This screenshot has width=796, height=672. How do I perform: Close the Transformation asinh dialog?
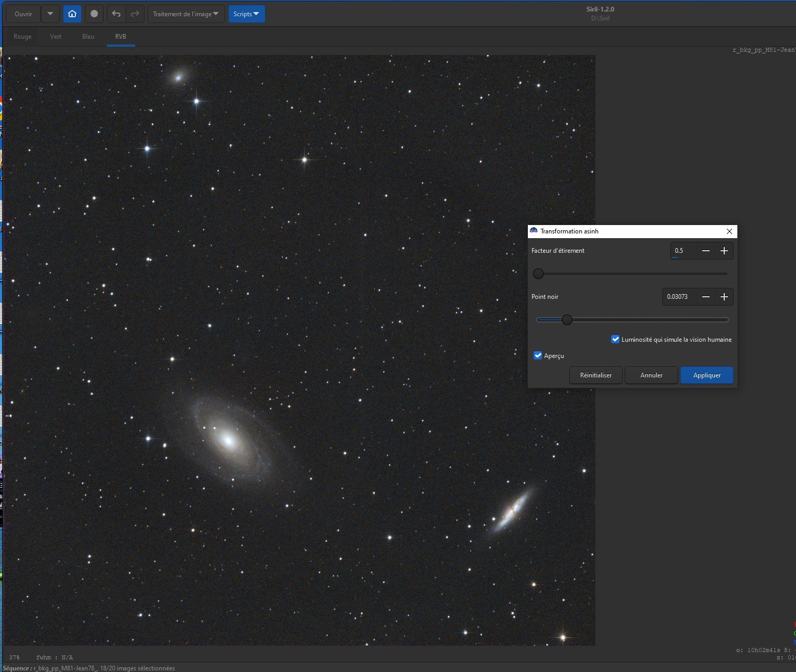(x=729, y=231)
